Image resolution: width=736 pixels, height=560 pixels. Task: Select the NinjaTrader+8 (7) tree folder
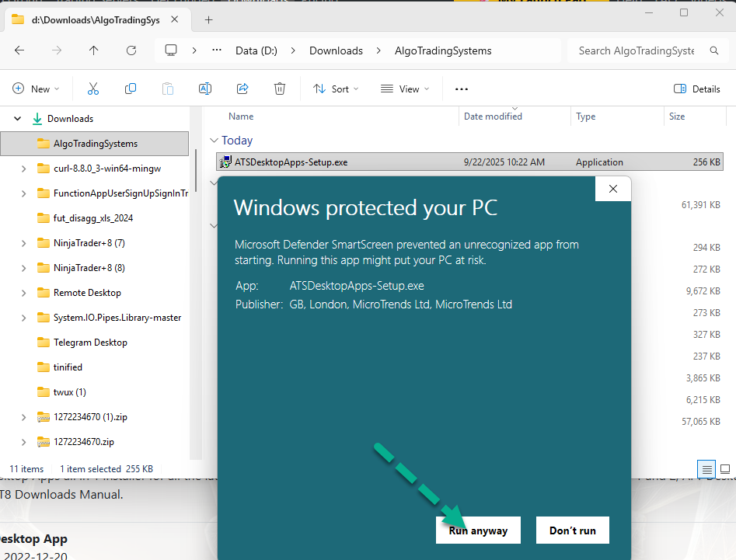[x=89, y=243]
